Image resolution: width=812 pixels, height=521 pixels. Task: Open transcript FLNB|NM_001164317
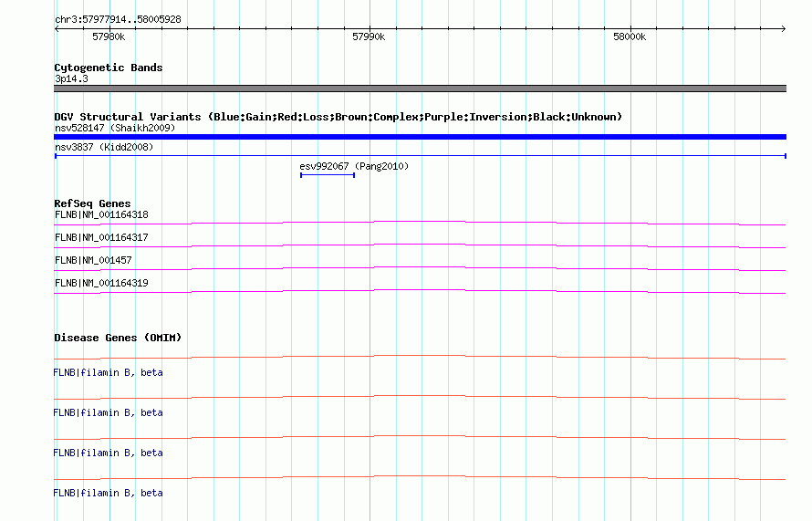101,237
